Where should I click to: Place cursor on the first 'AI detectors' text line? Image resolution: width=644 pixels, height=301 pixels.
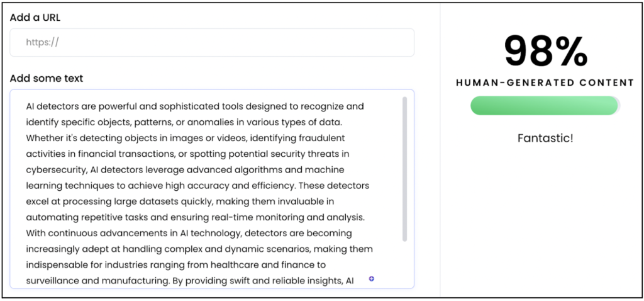(x=195, y=106)
